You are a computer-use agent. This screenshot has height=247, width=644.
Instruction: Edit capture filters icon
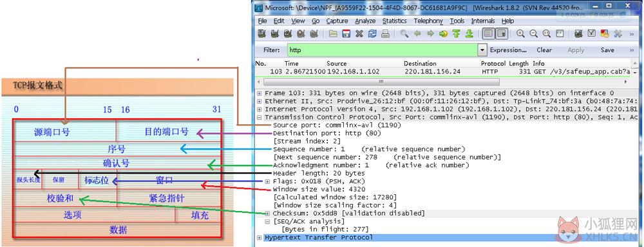tap(579, 34)
